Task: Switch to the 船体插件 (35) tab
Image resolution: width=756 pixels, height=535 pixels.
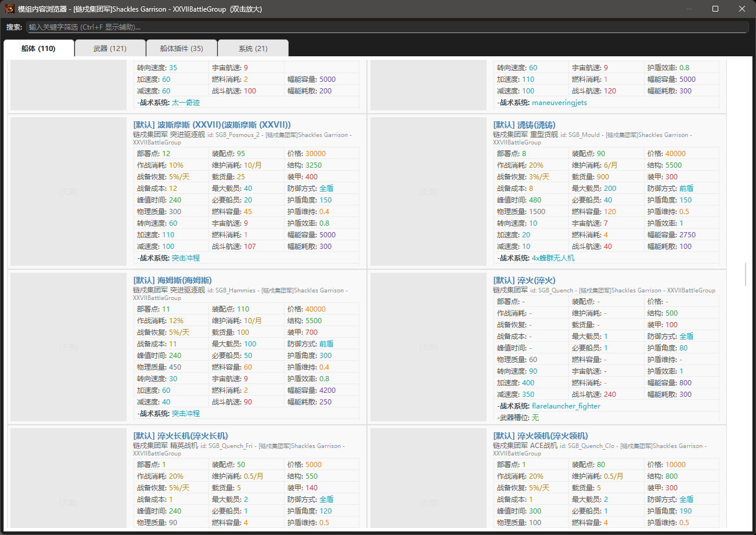Action: coord(181,49)
